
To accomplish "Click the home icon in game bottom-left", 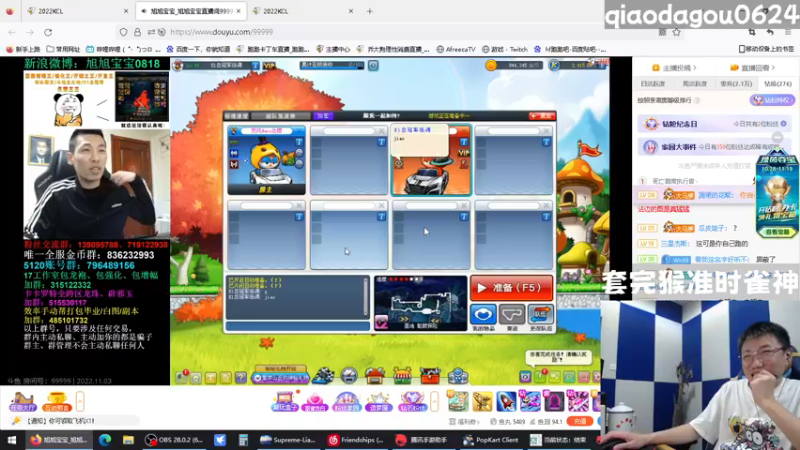I will coord(196,378).
